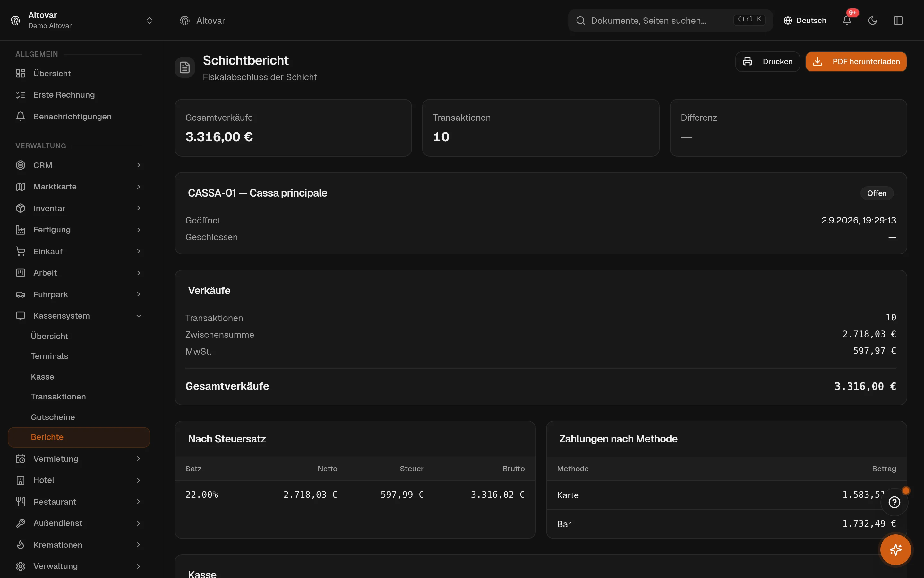Click the PDF herunterladen button
Viewport: 924px width, 578px height.
tap(856, 62)
